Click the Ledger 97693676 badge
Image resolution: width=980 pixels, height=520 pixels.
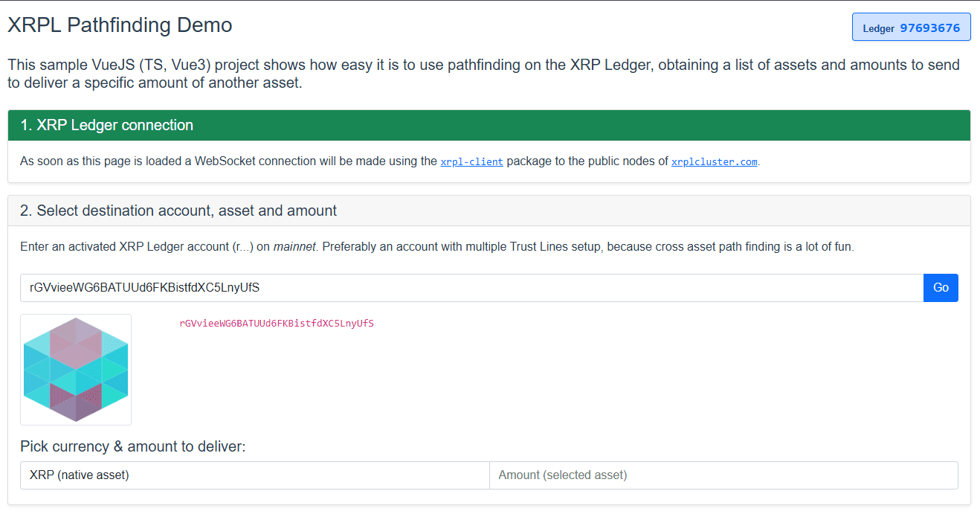pyautogui.click(x=911, y=28)
